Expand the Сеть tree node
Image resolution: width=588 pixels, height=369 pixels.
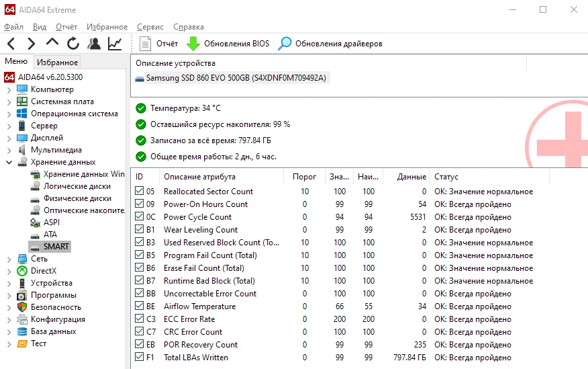pos(9,259)
